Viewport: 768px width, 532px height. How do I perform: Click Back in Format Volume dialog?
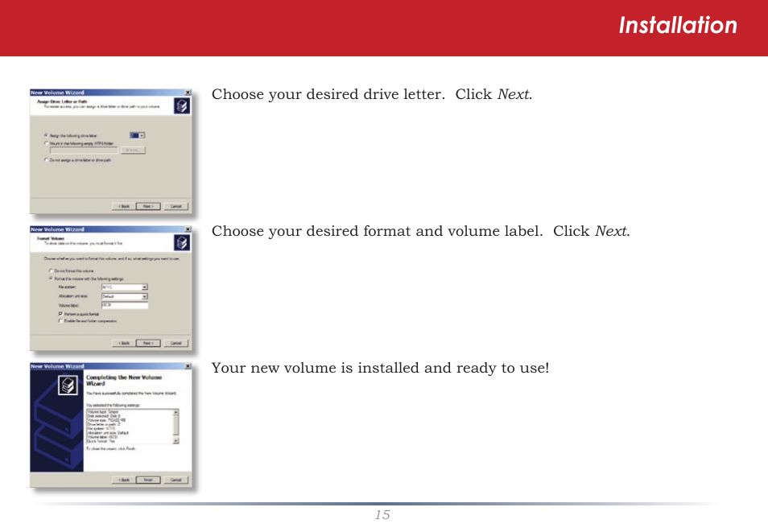(124, 343)
